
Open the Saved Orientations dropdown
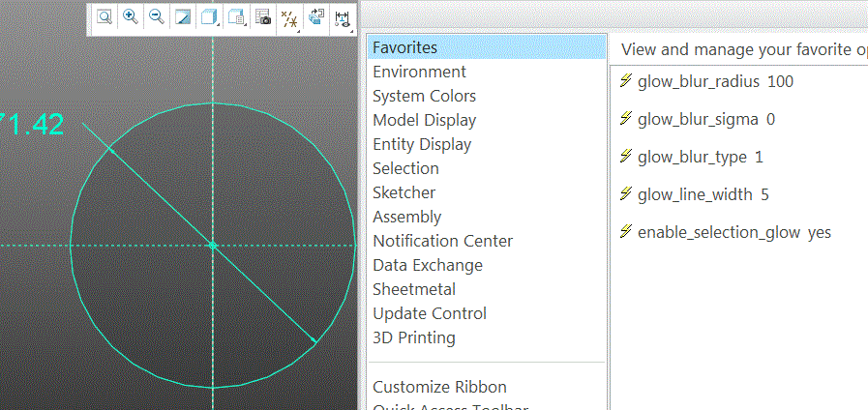click(x=236, y=17)
